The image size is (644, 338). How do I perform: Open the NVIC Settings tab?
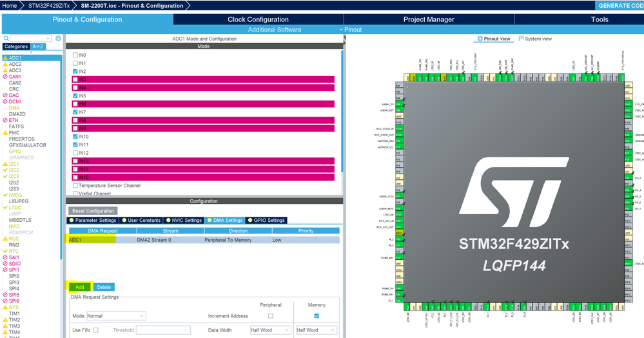184,221
